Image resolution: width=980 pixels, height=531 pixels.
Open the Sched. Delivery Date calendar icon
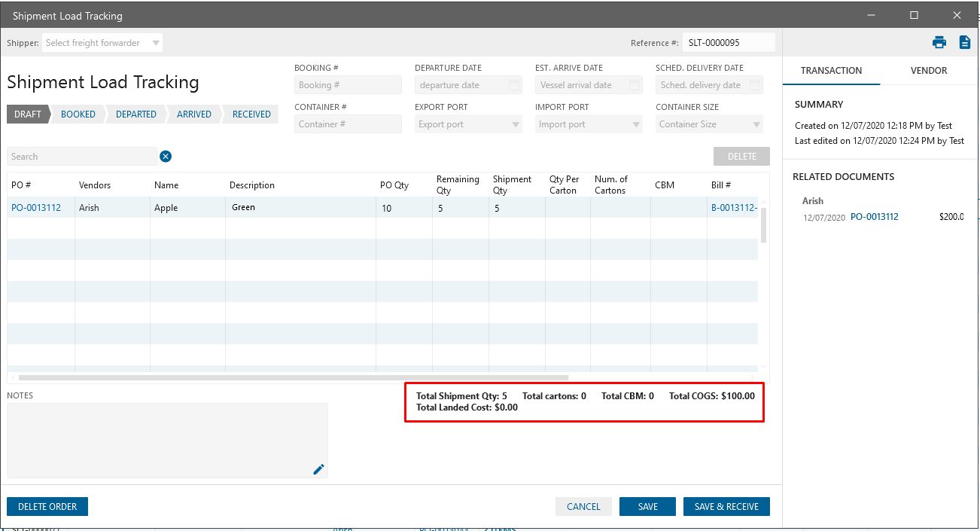(x=755, y=85)
